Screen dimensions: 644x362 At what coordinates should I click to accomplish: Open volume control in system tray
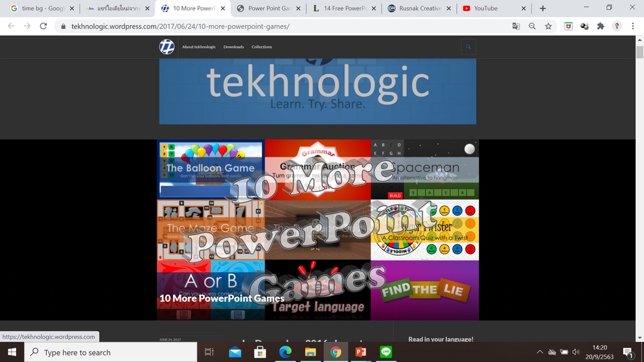pyautogui.click(x=576, y=352)
